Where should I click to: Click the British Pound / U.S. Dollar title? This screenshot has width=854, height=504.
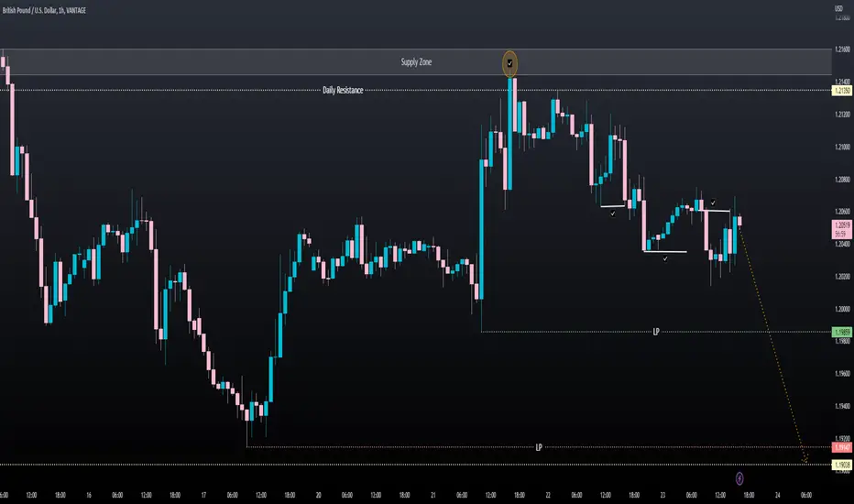click(44, 10)
